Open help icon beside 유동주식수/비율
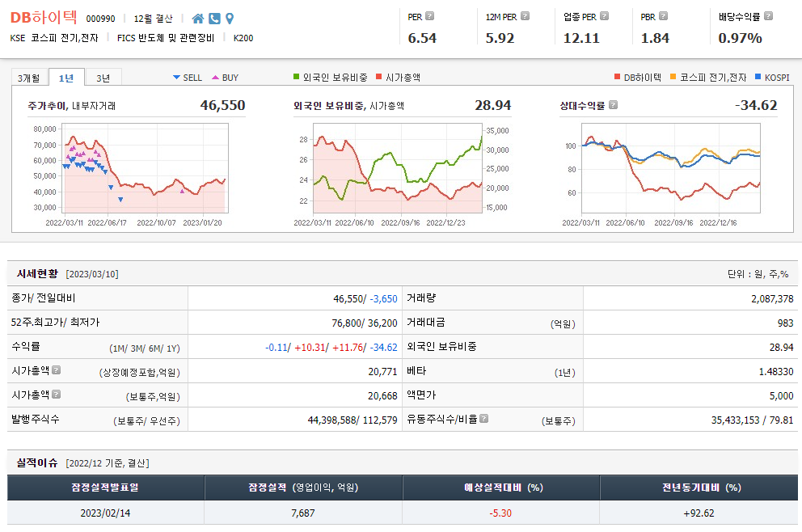802x532 pixels. tap(483, 419)
